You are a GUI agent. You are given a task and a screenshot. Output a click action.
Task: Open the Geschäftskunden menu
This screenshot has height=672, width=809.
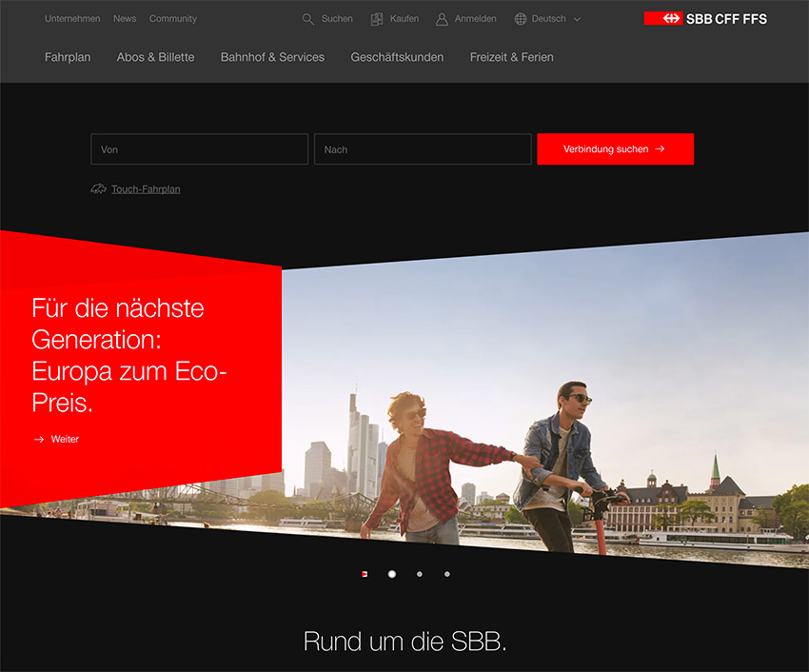[x=397, y=57]
